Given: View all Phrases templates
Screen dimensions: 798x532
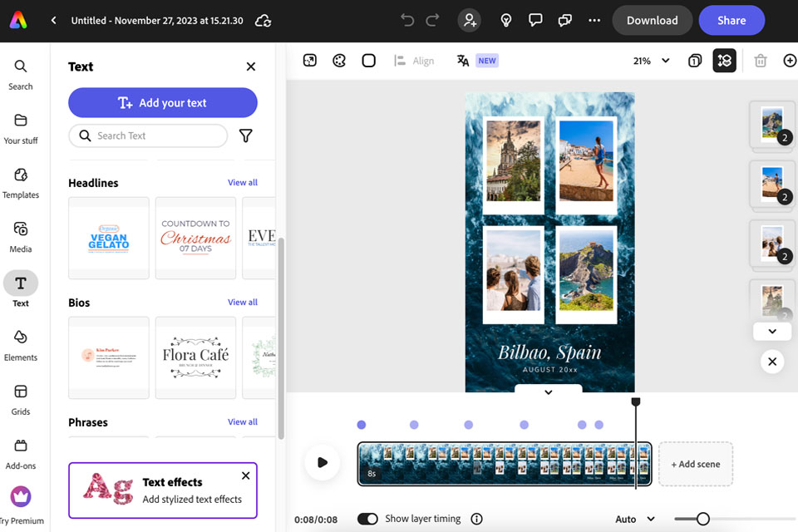Looking at the screenshot, I should click(x=242, y=421).
